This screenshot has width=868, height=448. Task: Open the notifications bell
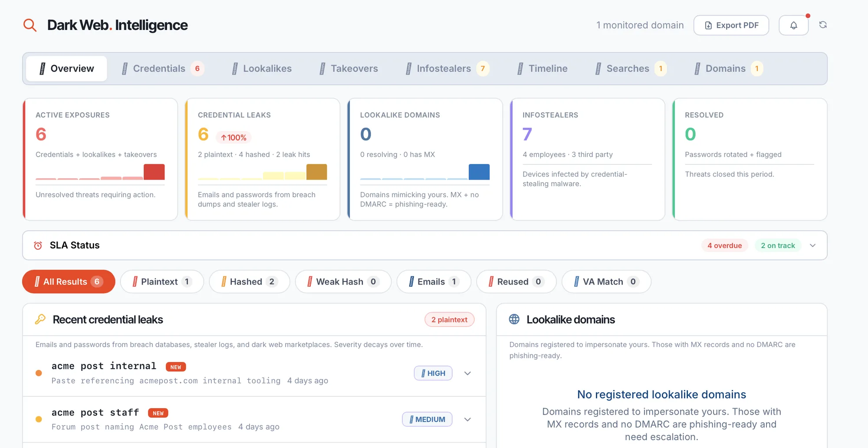793,25
